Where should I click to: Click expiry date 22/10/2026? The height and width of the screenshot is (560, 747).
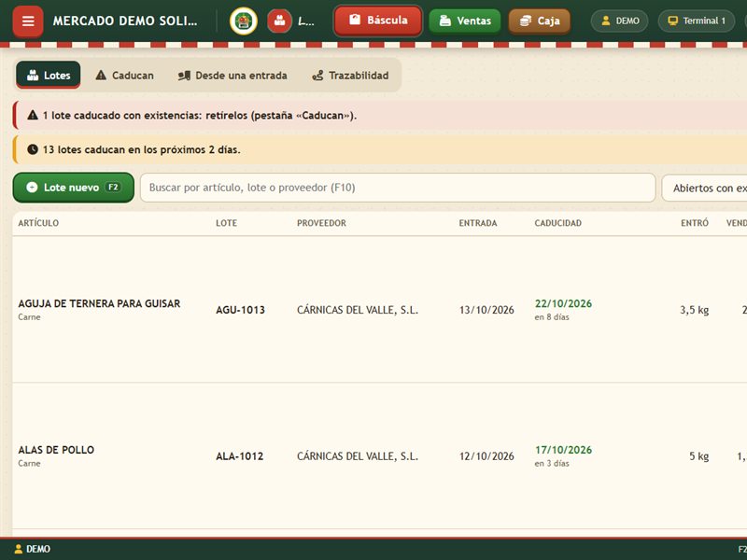(x=563, y=304)
